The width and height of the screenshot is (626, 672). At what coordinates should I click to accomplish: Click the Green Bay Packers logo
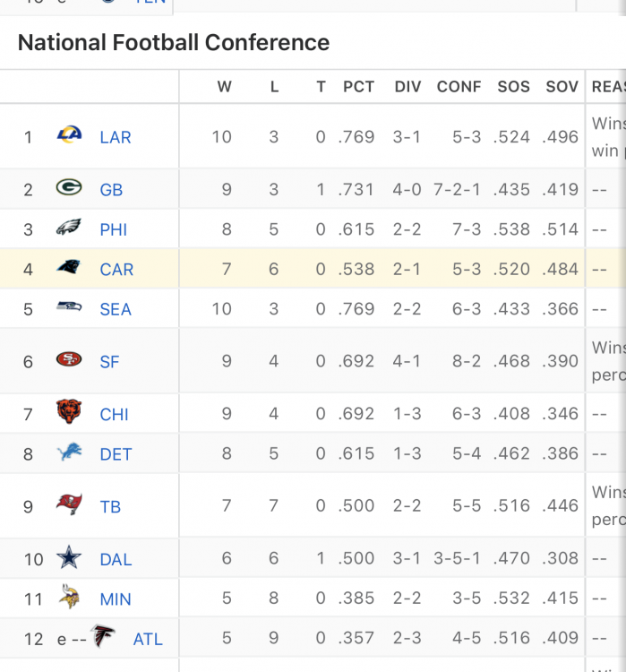pos(69,188)
